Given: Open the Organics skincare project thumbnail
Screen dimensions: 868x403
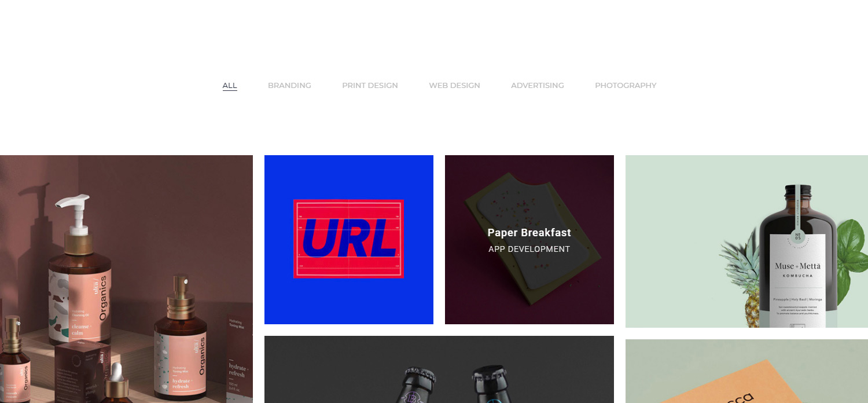Looking at the screenshot, I should pos(126,279).
